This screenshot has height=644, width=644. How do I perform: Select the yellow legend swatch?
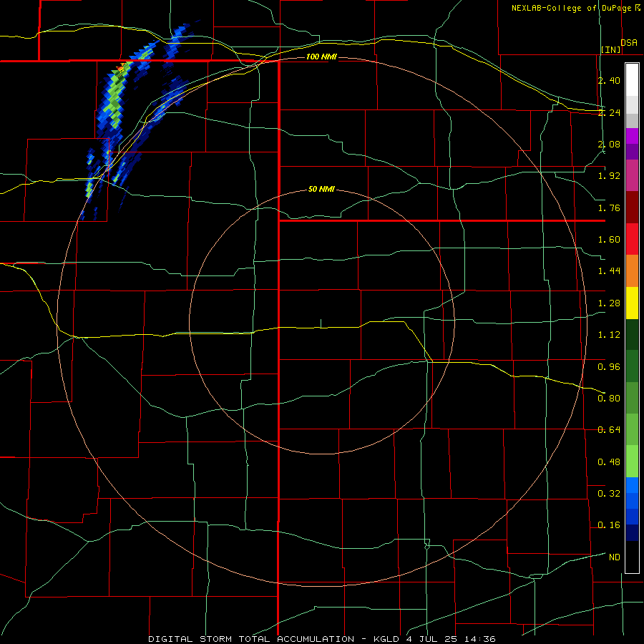tap(632, 303)
